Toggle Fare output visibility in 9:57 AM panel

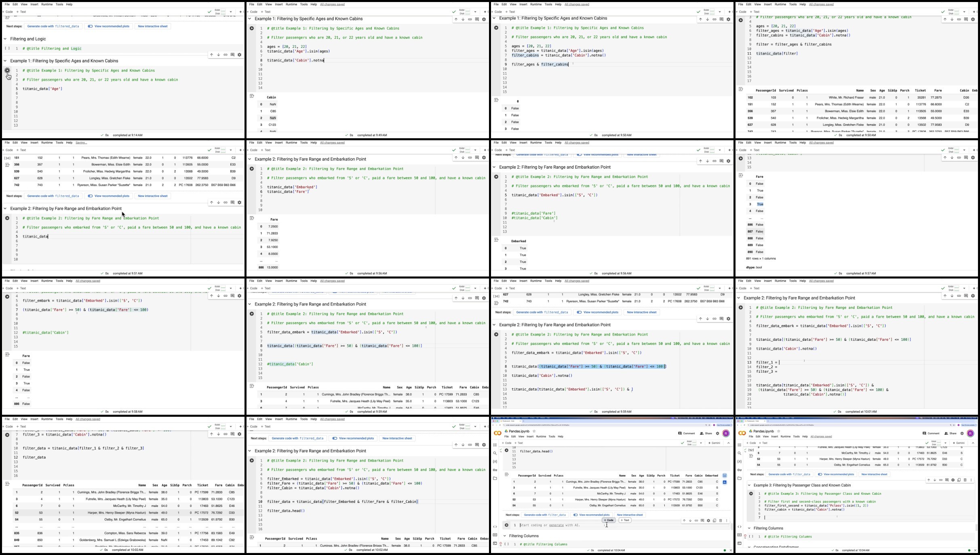[x=740, y=175]
